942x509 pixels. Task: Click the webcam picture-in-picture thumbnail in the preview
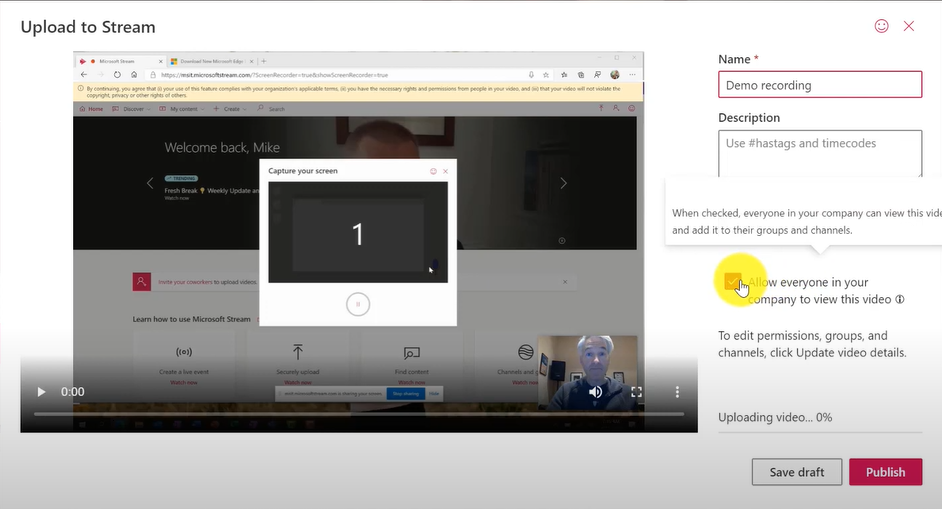point(587,373)
